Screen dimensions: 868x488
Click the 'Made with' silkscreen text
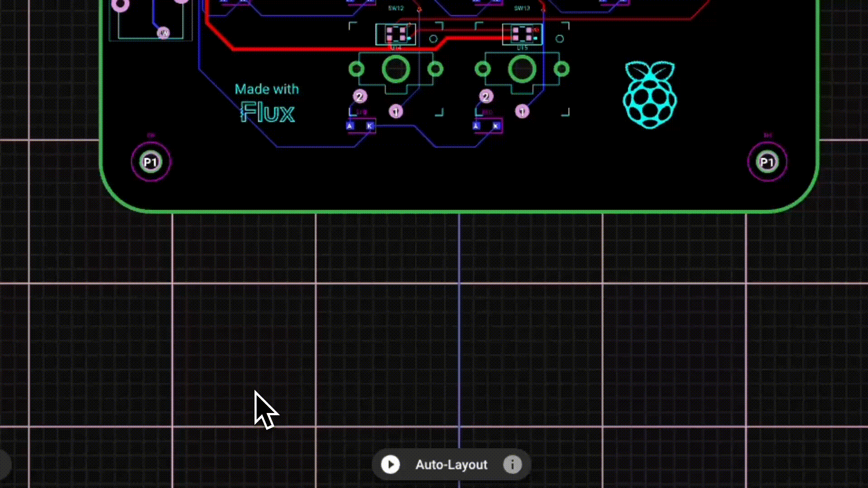267,89
